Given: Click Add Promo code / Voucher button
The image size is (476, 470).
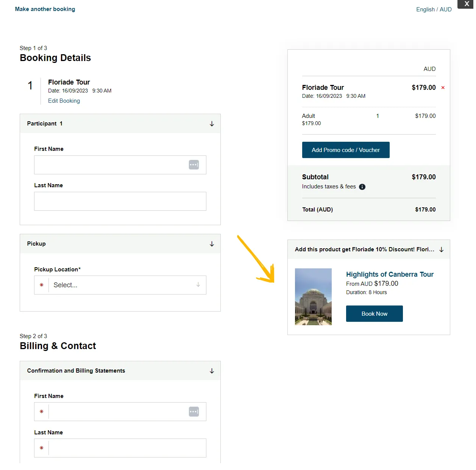Looking at the screenshot, I should (x=346, y=150).
